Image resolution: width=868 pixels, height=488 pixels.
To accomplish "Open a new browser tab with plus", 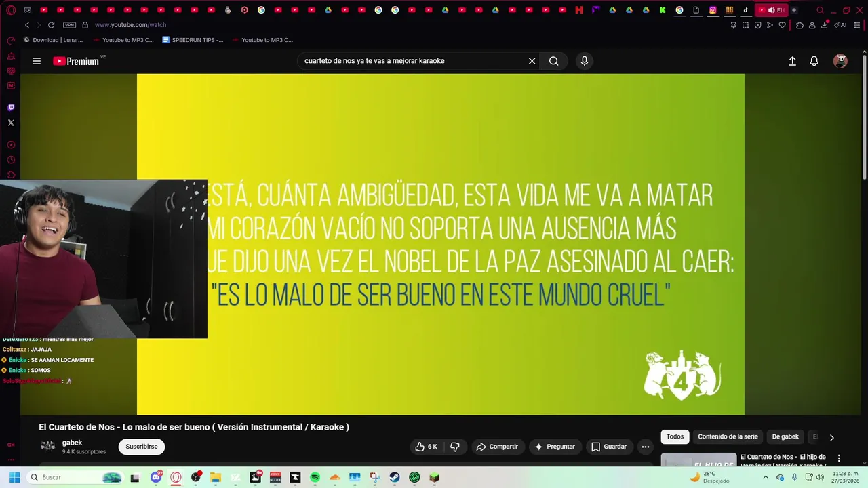I will tap(794, 10).
